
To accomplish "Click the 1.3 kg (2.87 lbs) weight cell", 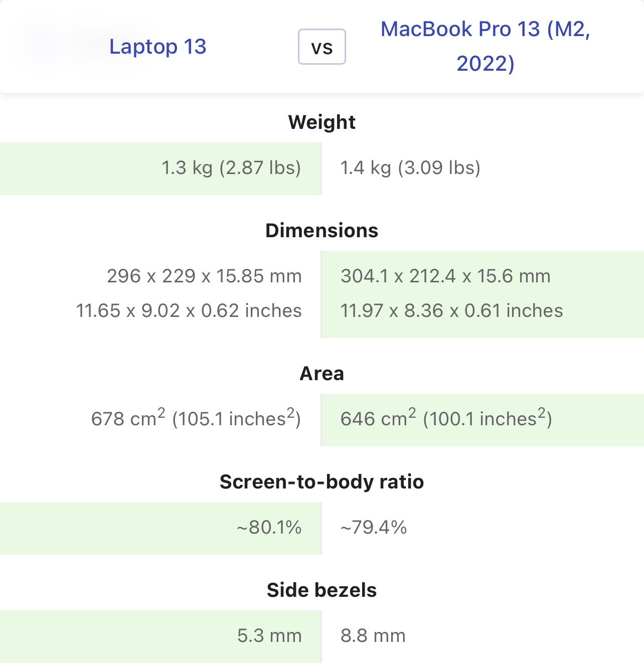I will click(x=160, y=169).
